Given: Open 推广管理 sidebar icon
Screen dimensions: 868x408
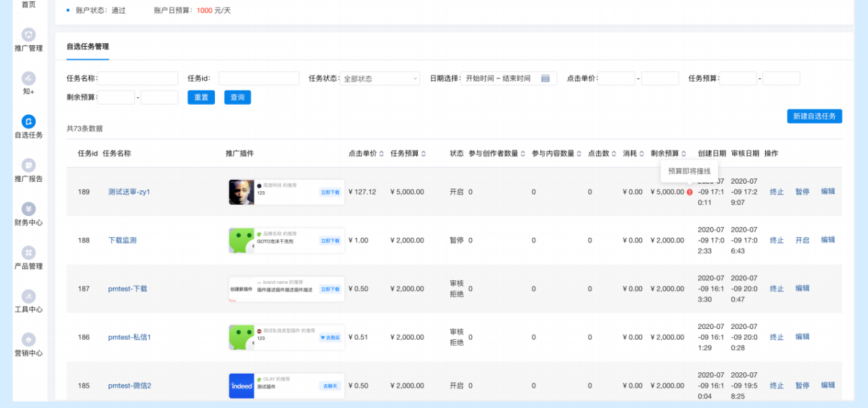Looking at the screenshot, I should point(28,35).
